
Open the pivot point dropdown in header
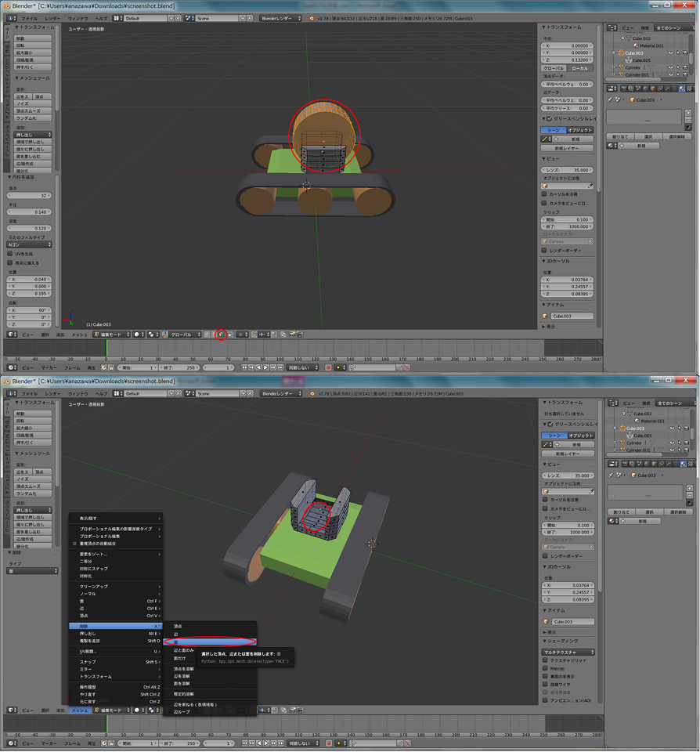point(151,334)
